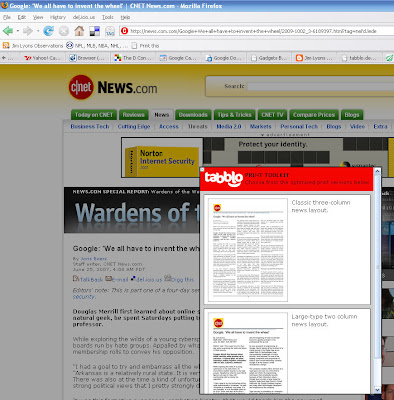Screen dimensions: 394x400
Task: Open the Today on CNET green tab
Action: pos(94,115)
